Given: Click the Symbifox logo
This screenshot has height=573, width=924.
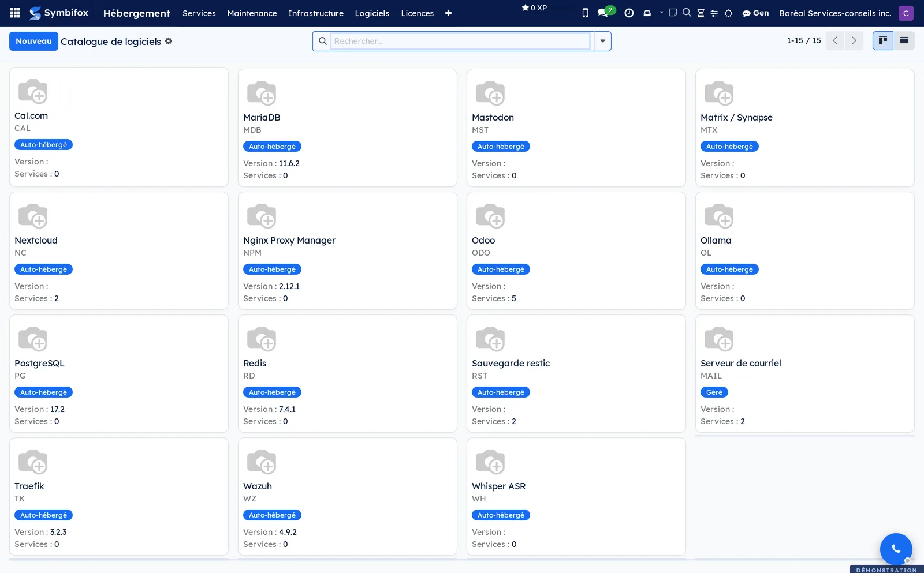Looking at the screenshot, I should (x=59, y=13).
